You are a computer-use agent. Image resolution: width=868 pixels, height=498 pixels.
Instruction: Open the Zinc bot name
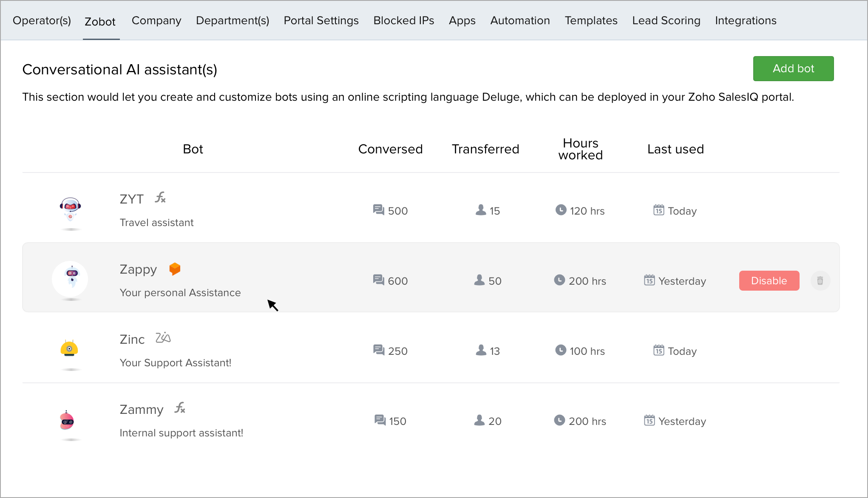tap(132, 339)
